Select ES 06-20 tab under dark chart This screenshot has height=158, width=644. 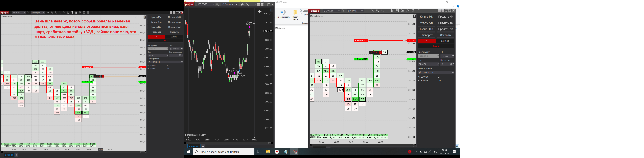[193, 146]
